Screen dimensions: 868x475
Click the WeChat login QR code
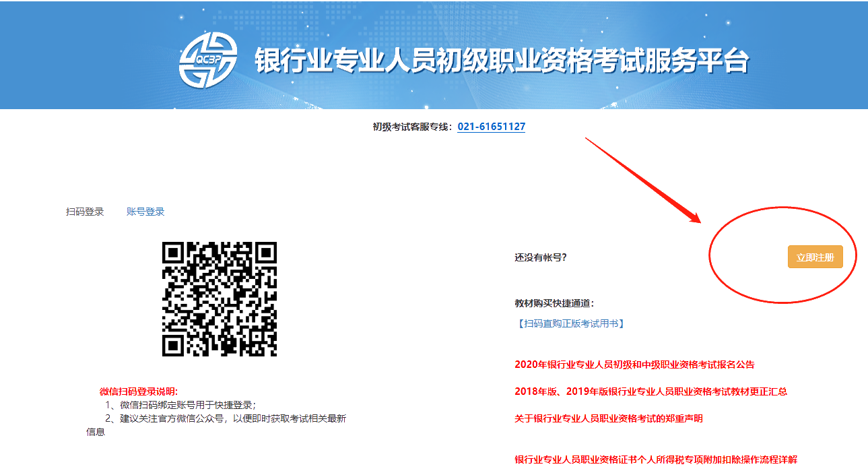tap(220, 299)
